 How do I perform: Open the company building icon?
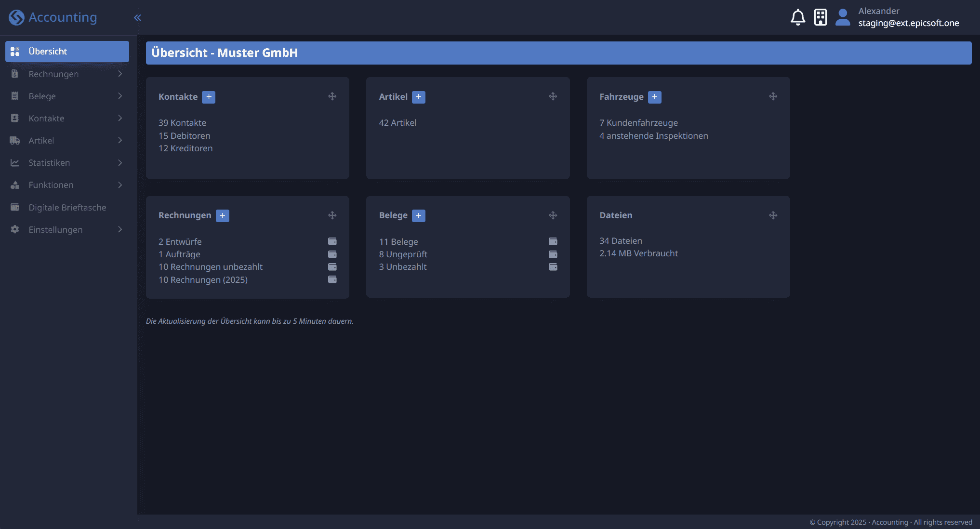pos(821,17)
